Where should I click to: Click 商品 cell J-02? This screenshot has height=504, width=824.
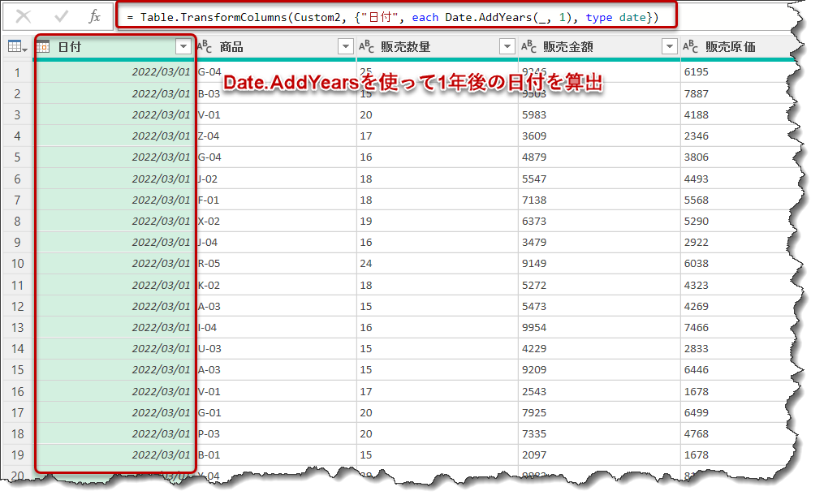276,179
